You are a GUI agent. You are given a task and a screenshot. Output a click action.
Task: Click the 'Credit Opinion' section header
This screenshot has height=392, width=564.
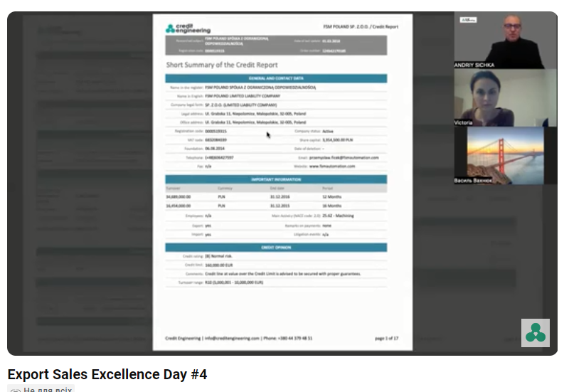[276, 248]
